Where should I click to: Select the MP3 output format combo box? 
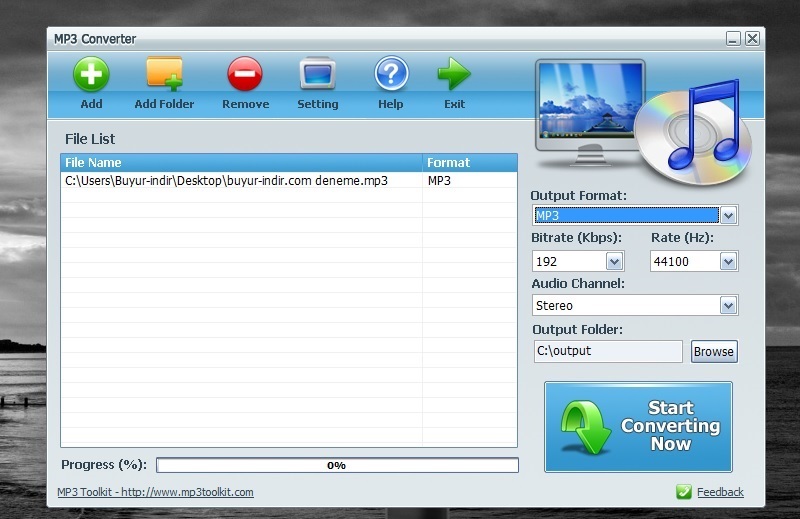[635, 216]
